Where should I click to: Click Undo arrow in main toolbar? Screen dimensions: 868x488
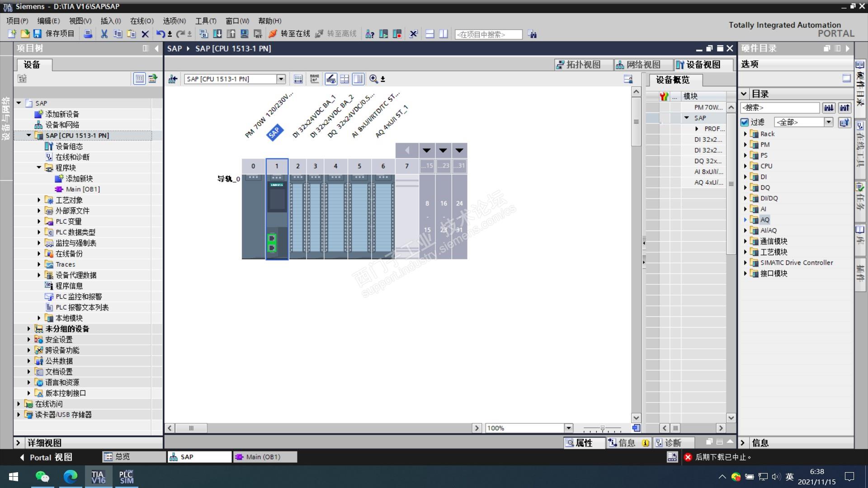coord(160,34)
